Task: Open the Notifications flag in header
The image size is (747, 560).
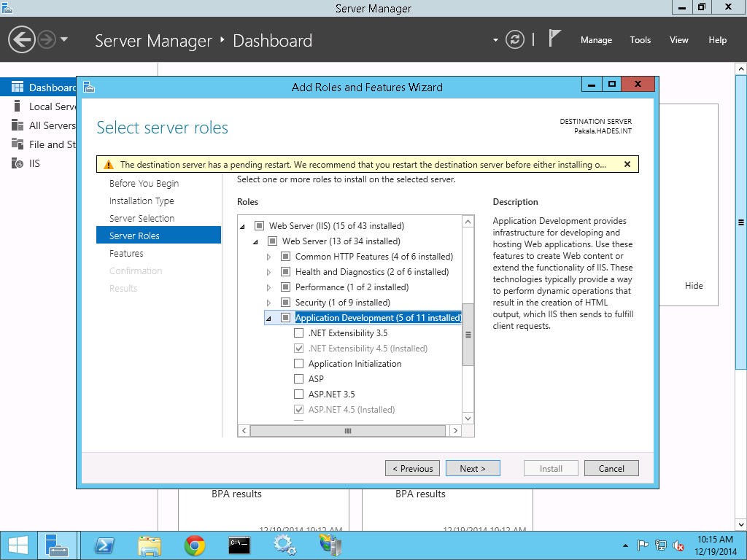Action: click(x=554, y=38)
